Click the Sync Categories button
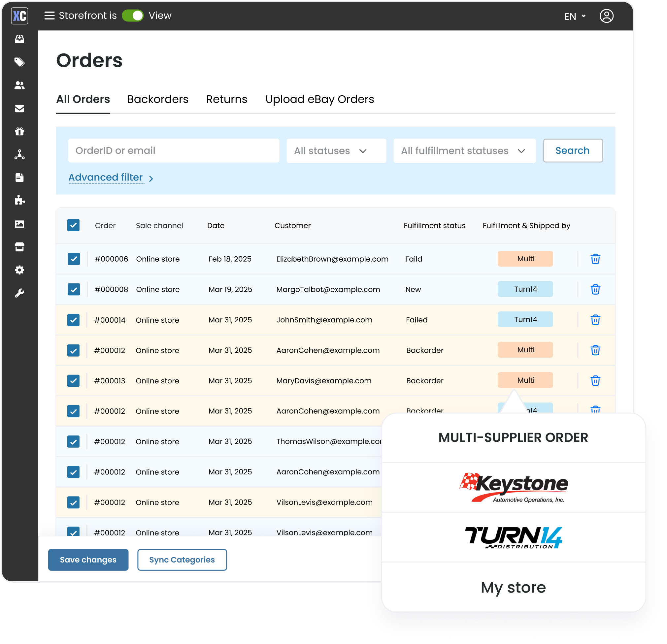Screen dimensions: 667x644 [182, 560]
